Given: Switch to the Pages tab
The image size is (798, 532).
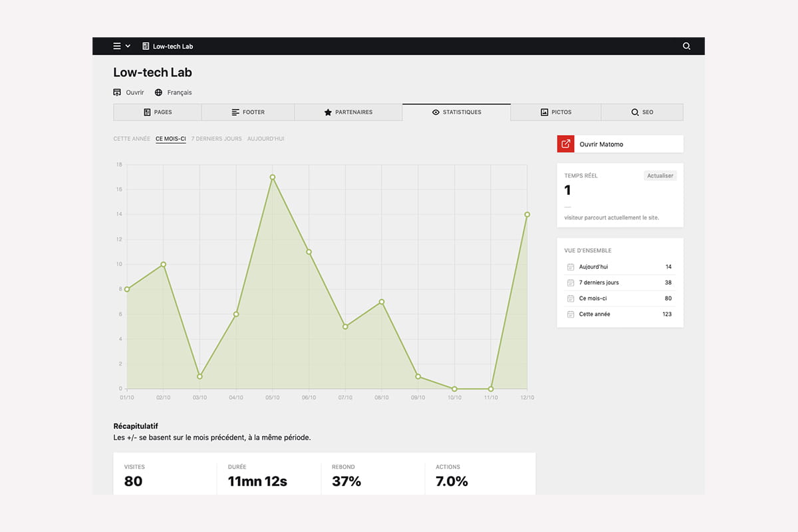Looking at the screenshot, I should pos(158,112).
